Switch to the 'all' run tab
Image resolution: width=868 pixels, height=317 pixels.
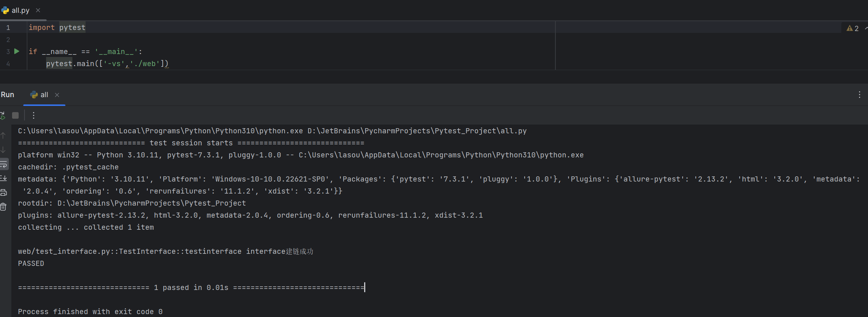(44, 95)
